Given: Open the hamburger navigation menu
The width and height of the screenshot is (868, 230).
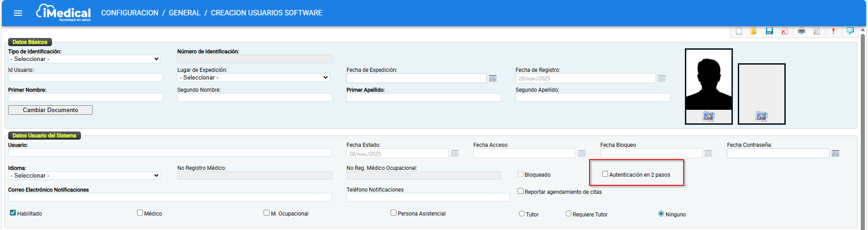Looking at the screenshot, I should [18, 13].
